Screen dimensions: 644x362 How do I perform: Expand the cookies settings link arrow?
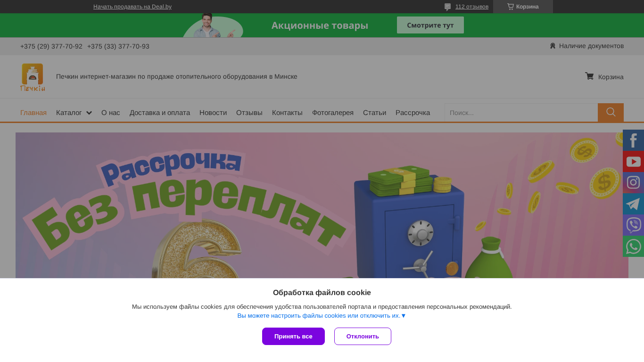404,316
